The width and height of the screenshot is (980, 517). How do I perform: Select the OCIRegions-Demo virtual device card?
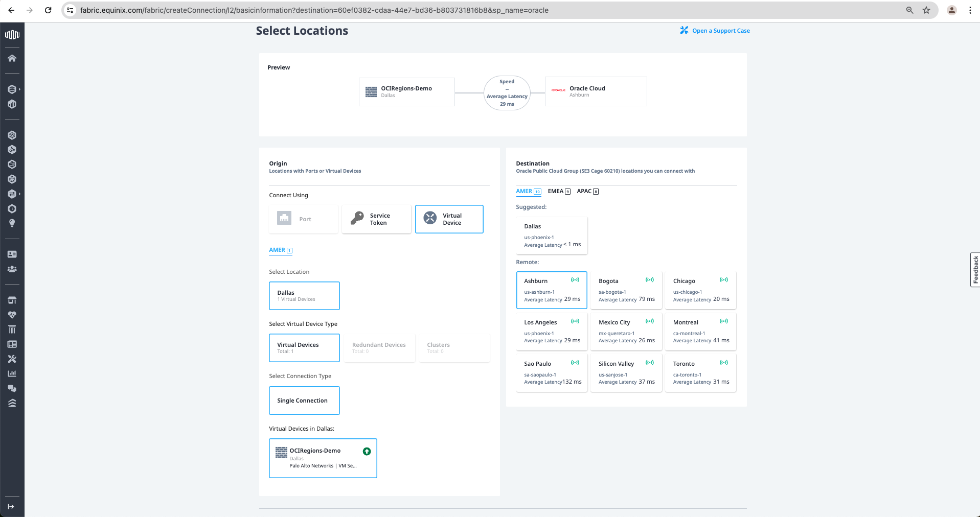coord(323,458)
